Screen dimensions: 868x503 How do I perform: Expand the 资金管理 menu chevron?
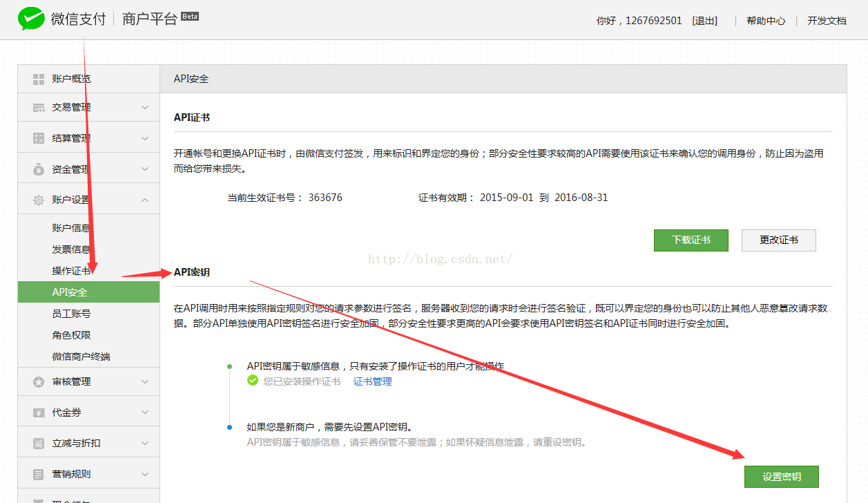coord(145,169)
